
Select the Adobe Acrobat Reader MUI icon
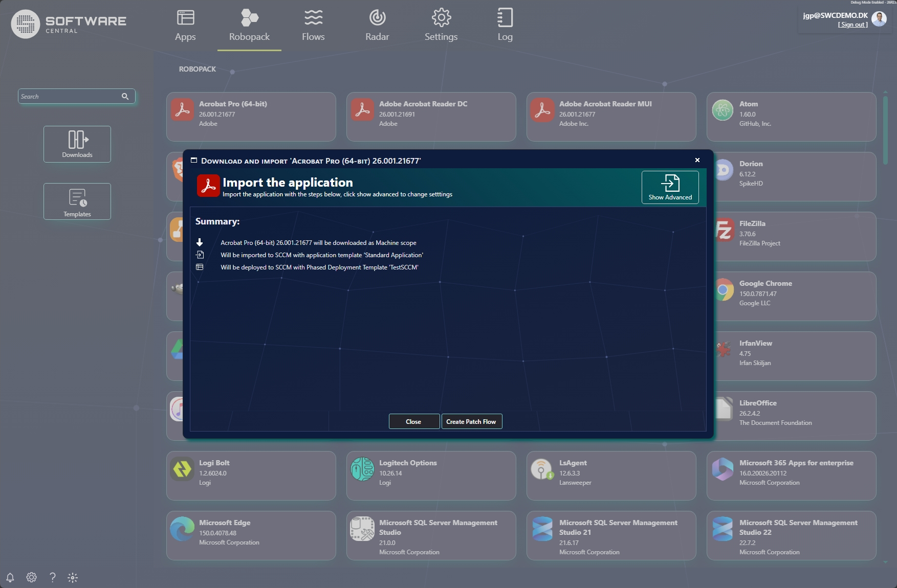[x=542, y=110]
